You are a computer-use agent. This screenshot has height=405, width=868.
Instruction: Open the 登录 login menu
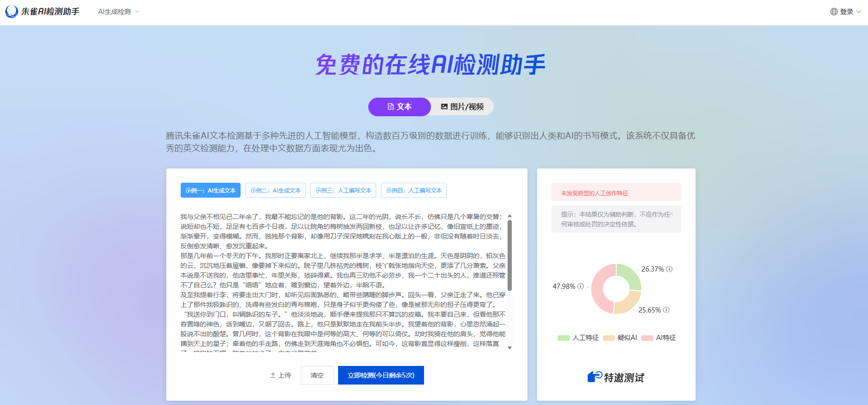849,12
